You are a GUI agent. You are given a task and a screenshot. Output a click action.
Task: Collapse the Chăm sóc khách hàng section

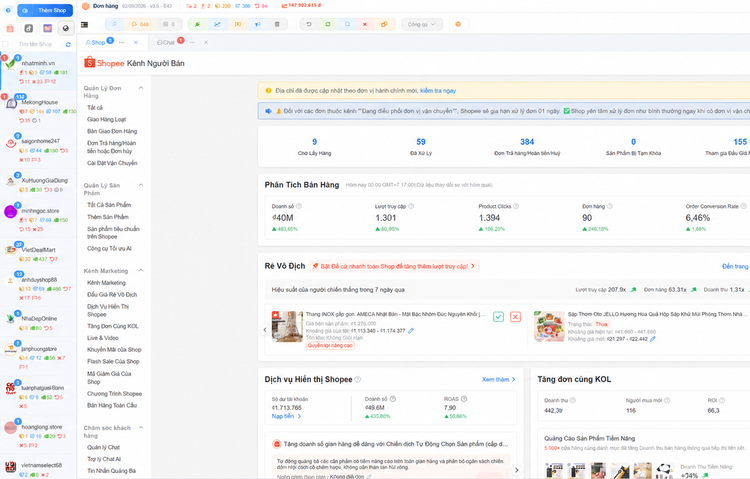[x=141, y=428]
